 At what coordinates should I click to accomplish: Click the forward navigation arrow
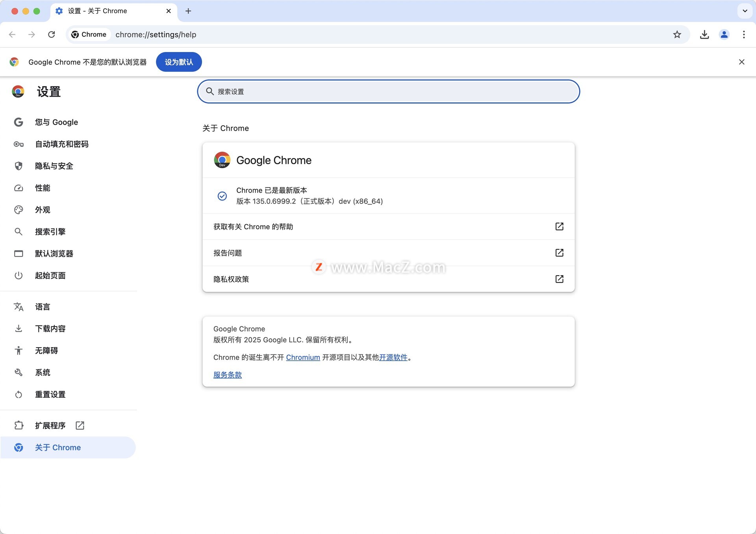pos(31,35)
